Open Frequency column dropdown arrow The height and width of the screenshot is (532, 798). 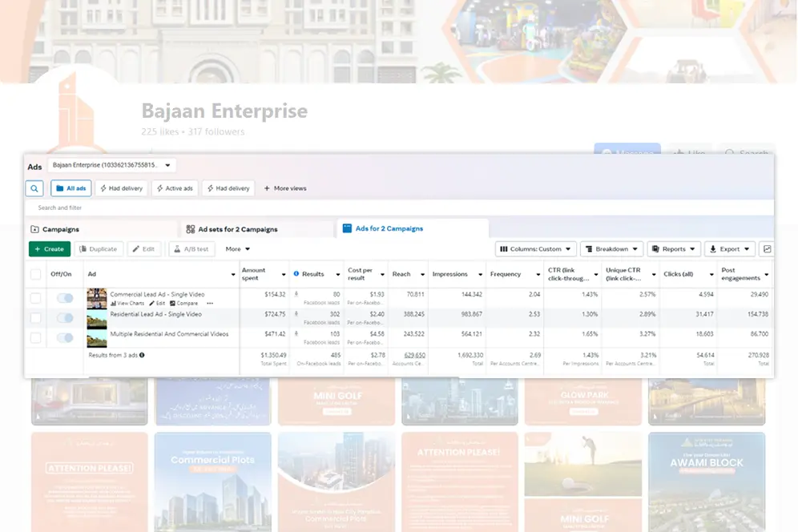click(538, 274)
